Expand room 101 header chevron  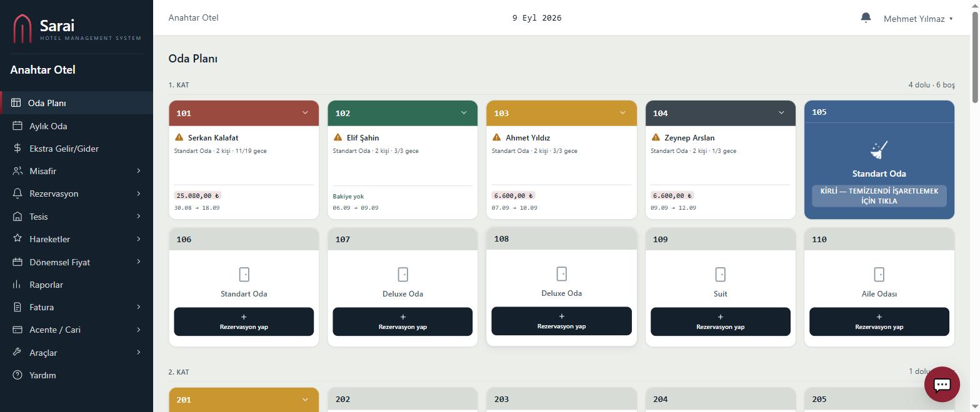(305, 113)
